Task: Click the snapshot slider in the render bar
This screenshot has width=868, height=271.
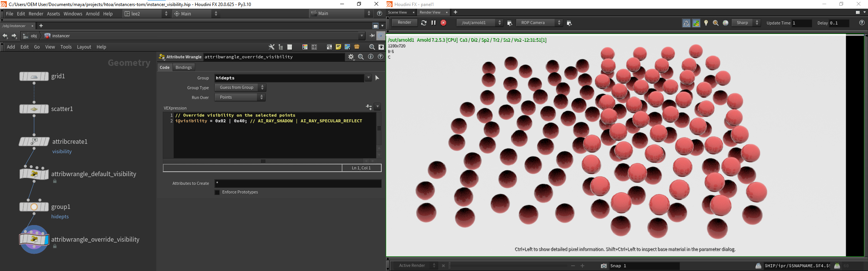Action: pos(509,266)
